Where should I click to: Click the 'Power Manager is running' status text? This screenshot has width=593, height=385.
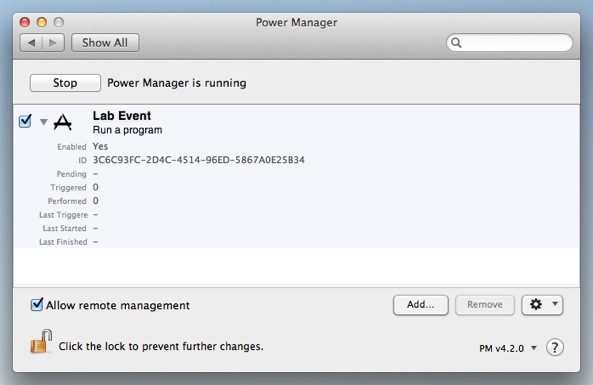click(x=177, y=83)
